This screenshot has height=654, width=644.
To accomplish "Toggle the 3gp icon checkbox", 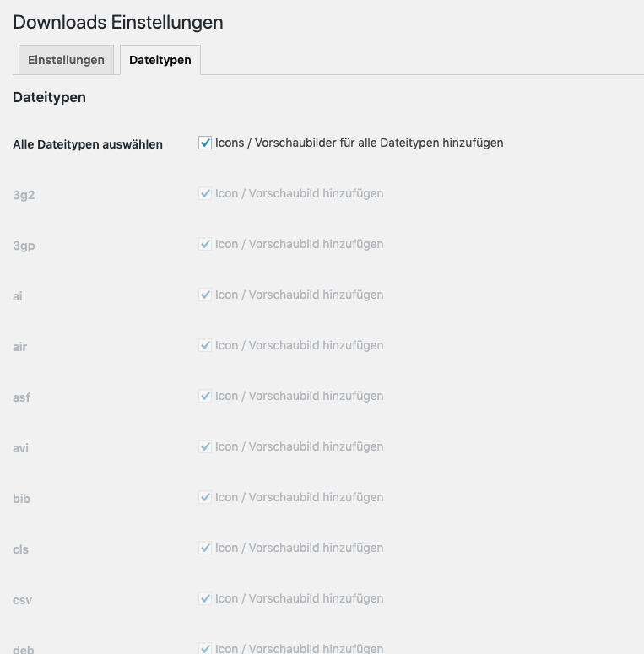I will [205, 245].
